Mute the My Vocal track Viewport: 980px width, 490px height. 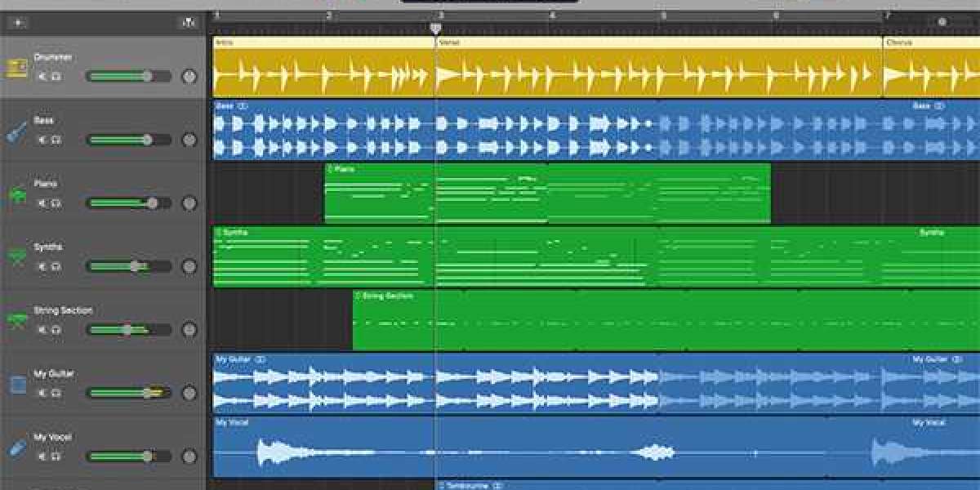click(x=42, y=456)
